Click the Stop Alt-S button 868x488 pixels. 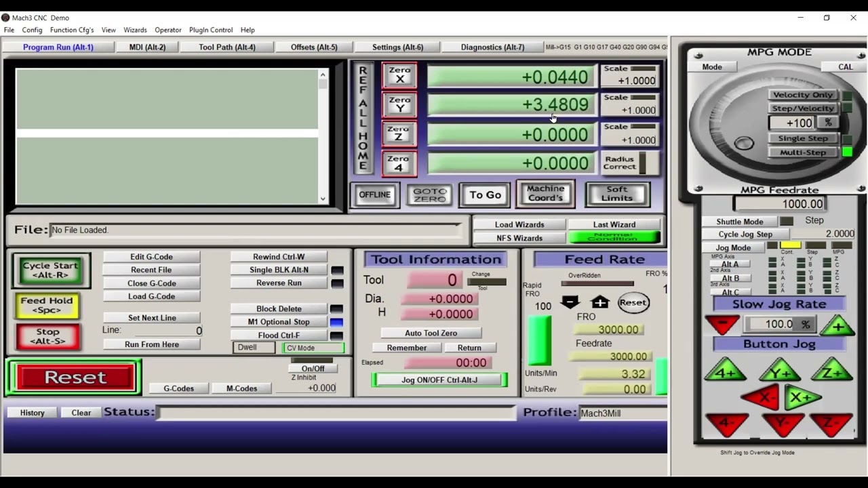coord(47,336)
